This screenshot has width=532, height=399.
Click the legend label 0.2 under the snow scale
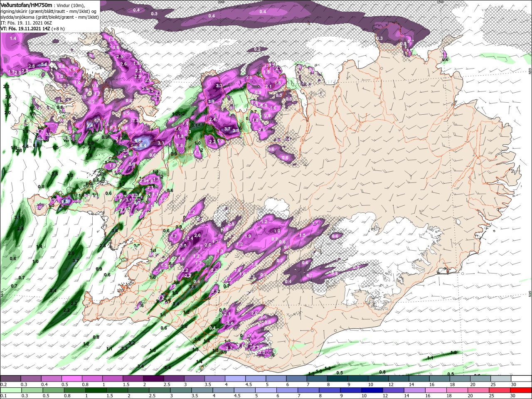coord(3,384)
